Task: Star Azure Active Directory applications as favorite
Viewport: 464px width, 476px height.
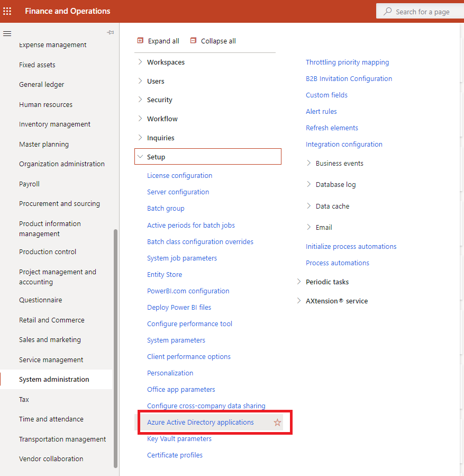Action: pos(277,423)
